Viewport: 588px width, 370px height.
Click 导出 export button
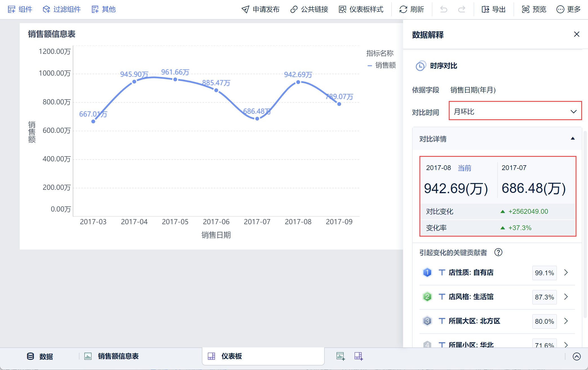point(494,10)
